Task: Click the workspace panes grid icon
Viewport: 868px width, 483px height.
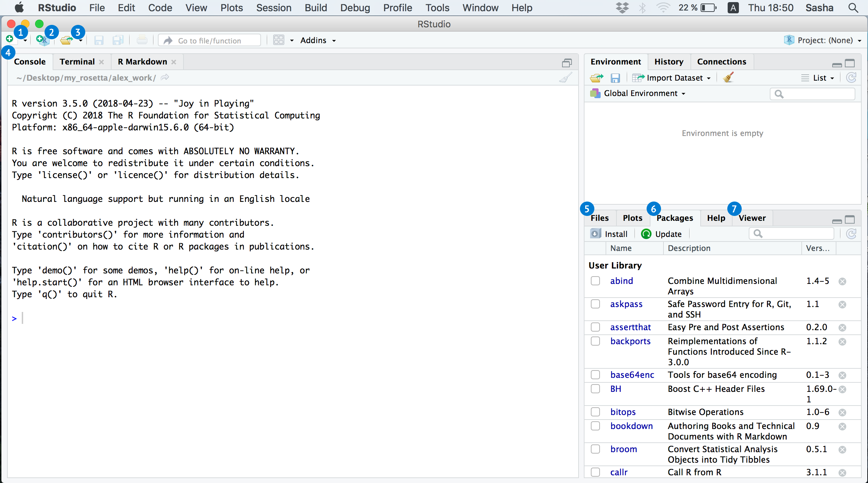Action: (279, 40)
